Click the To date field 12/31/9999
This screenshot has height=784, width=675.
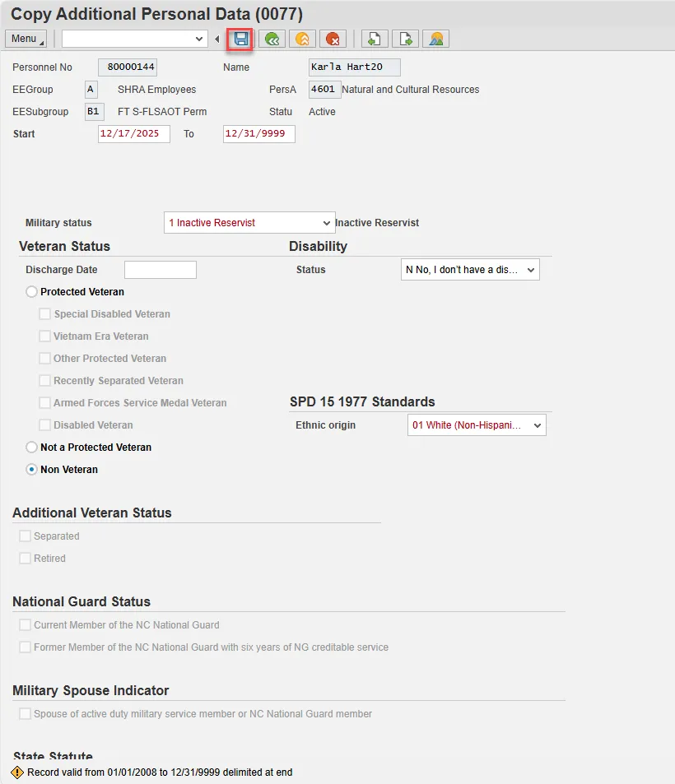point(259,133)
